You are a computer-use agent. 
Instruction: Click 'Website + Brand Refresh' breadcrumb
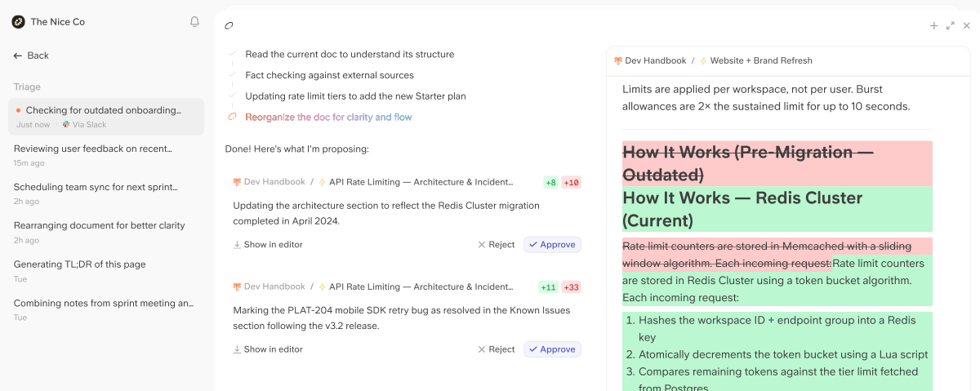[x=761, y=60]
